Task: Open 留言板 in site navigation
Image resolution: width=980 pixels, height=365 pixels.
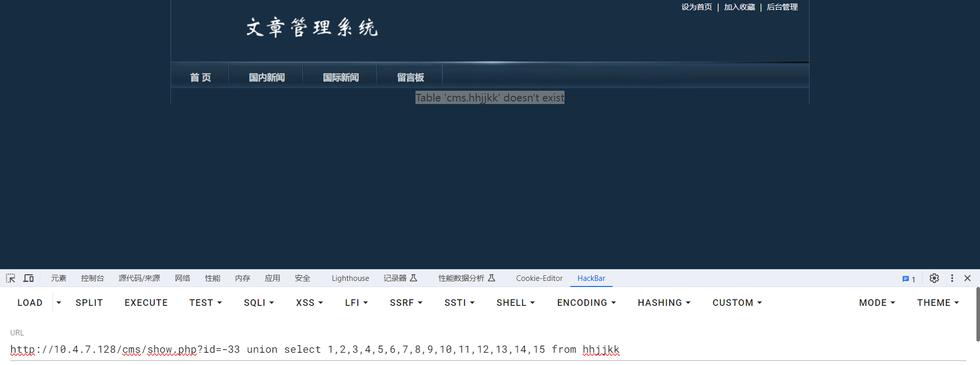Action: click(410, 77)
